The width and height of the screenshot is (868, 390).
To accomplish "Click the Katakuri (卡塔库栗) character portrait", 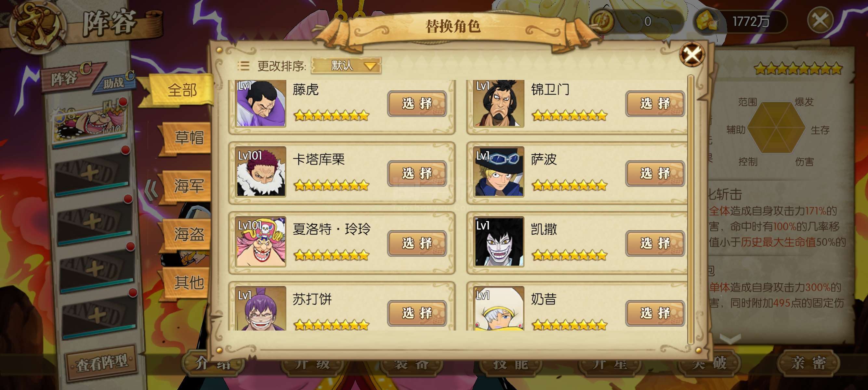I will tap(260, 171).
